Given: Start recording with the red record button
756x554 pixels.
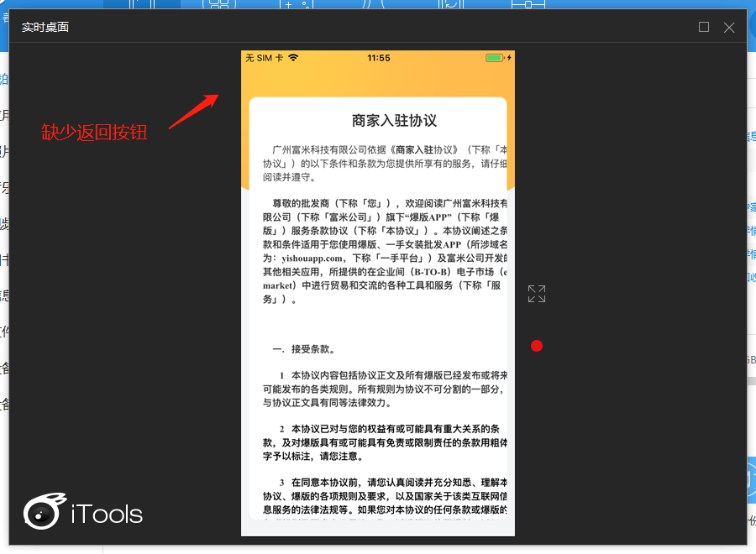Looking at the screenshot, I should pos(536,346).
